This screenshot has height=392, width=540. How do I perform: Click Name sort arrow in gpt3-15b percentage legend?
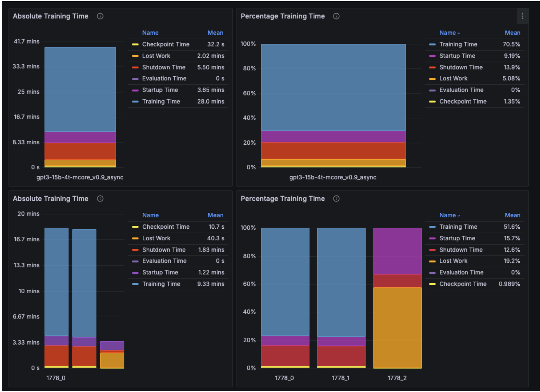tap(459, 33)
